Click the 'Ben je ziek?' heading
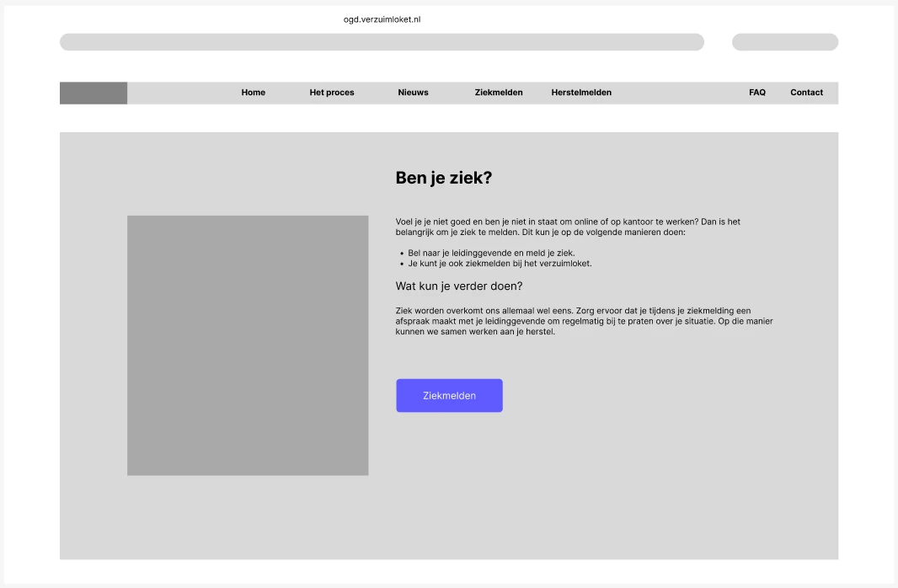Screen dimensions: 898x588 point(444,178)
